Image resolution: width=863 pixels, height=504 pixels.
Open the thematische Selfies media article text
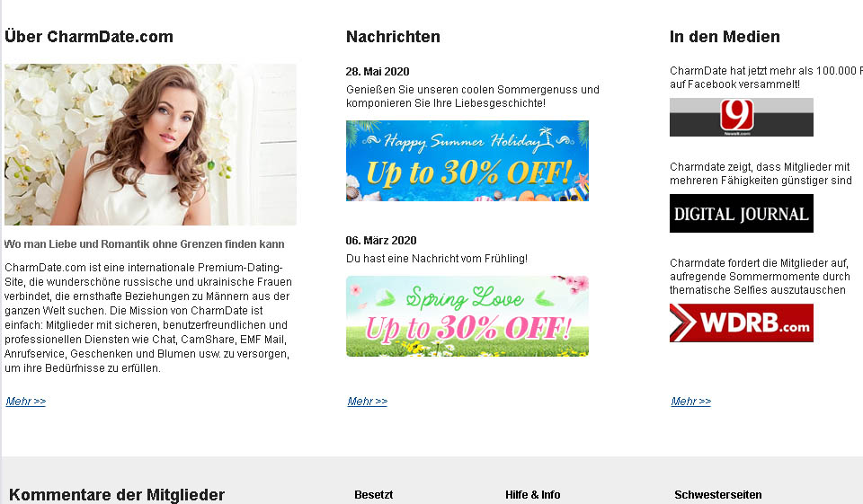760,276
